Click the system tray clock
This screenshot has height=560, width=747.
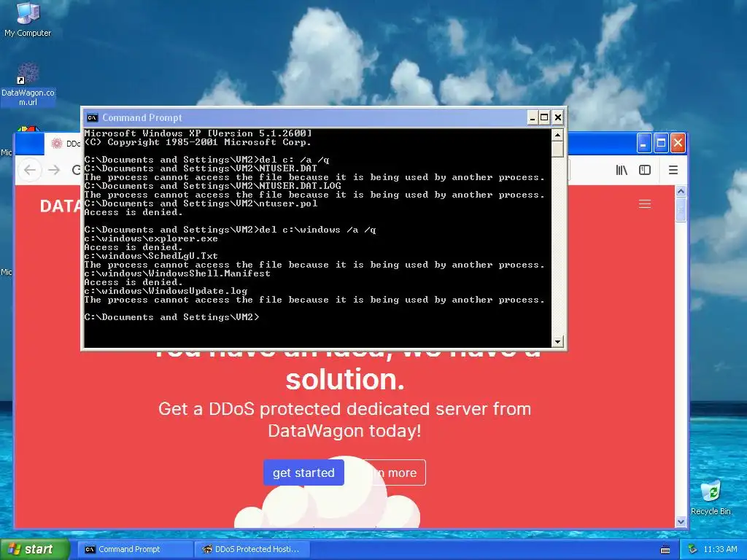(720, 550)
